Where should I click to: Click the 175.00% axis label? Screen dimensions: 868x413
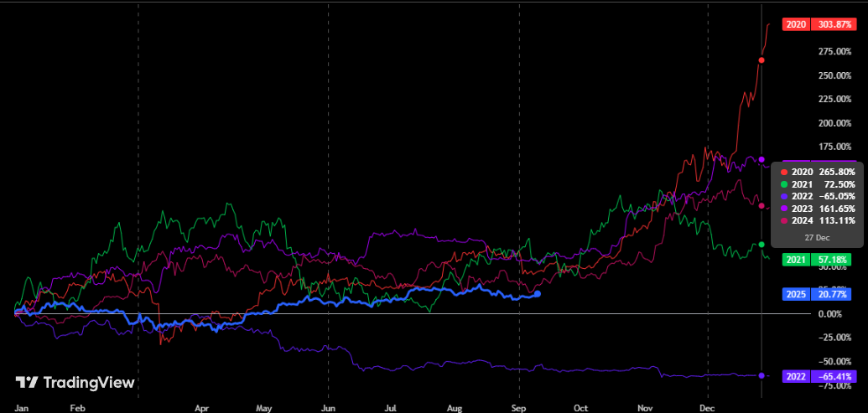coord(834,147)
